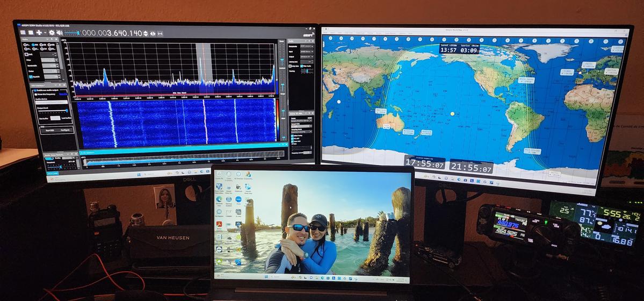Expand the audio Output device dropdown
Image resolution: width=644 pixels, height=301 pixels.
[x=307, y=56]
